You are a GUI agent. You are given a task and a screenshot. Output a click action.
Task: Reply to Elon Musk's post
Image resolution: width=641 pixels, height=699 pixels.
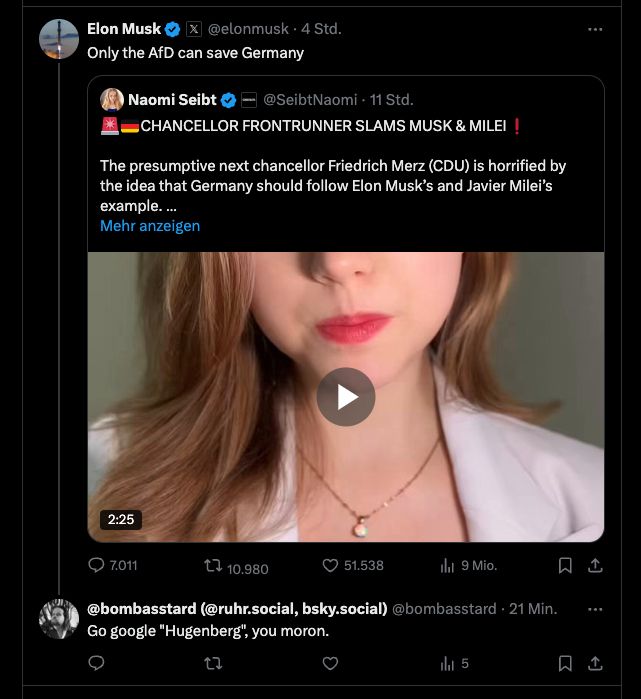tap(97, 565)
